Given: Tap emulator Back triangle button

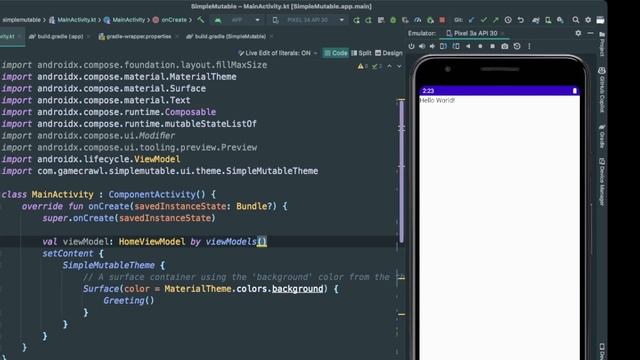Looking at the screenshot, I should tap(468, 46).
